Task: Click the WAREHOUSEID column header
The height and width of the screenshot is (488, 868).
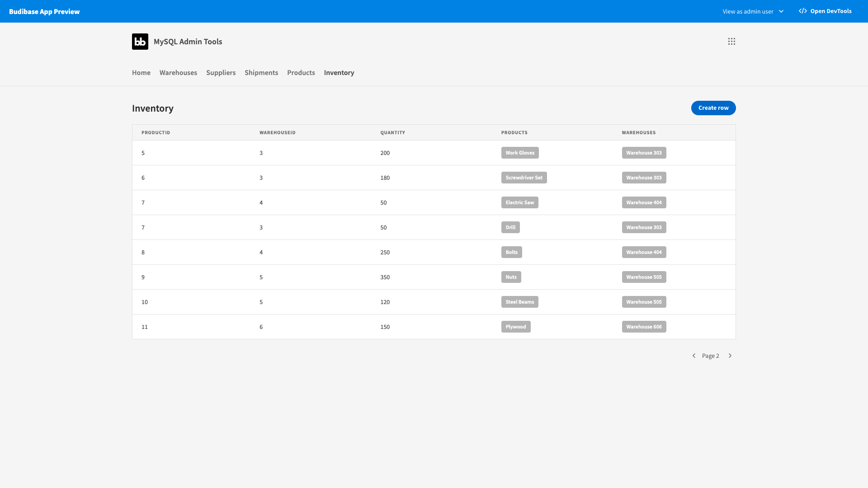Action: pos(278,133)
